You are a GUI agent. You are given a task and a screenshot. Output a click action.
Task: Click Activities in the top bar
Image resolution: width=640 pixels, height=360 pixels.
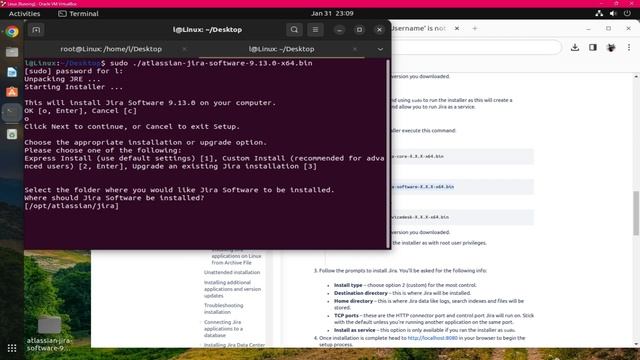(x=24, y=13)
